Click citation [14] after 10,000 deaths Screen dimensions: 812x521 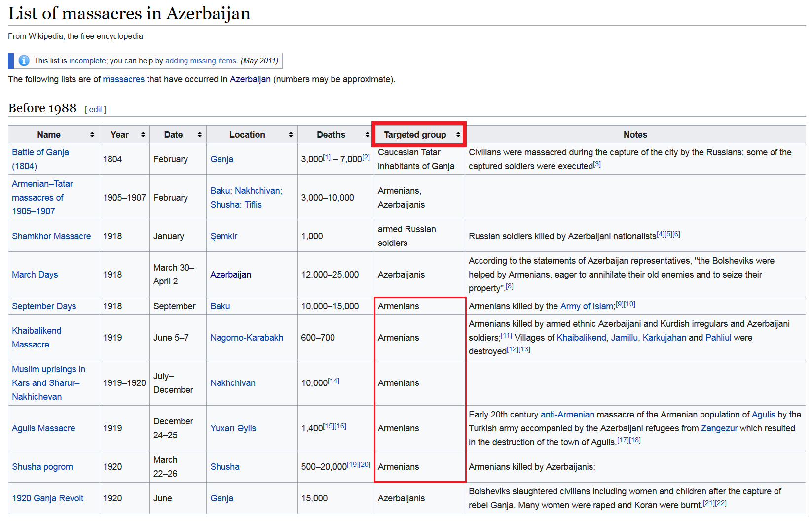(333, 381)
